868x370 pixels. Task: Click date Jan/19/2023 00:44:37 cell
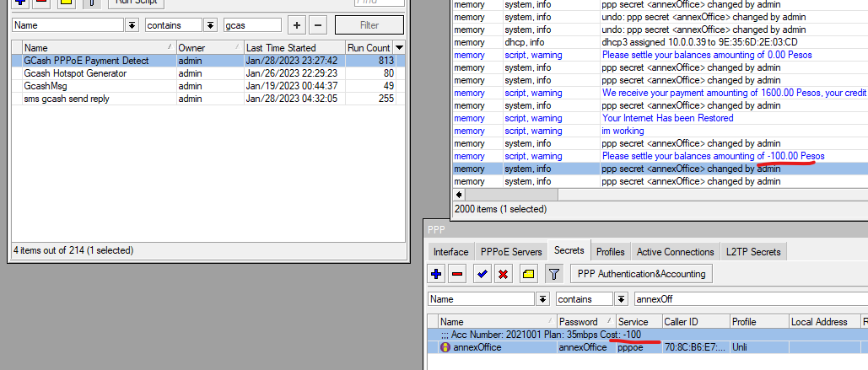(294, 86)
